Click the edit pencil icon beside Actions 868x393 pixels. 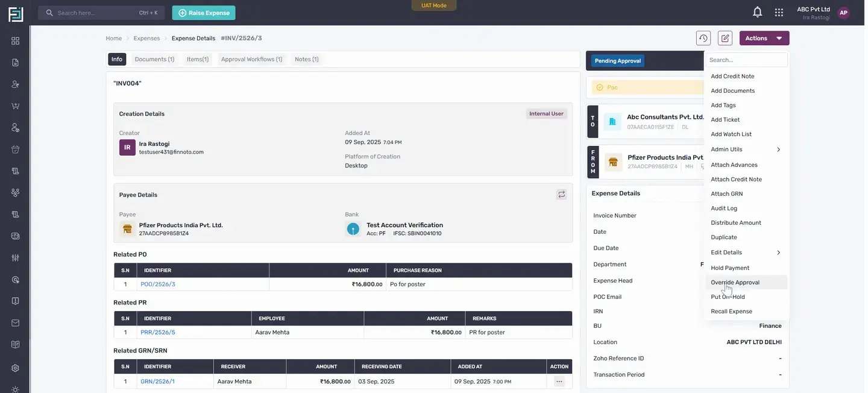click(x=725, y=38)
